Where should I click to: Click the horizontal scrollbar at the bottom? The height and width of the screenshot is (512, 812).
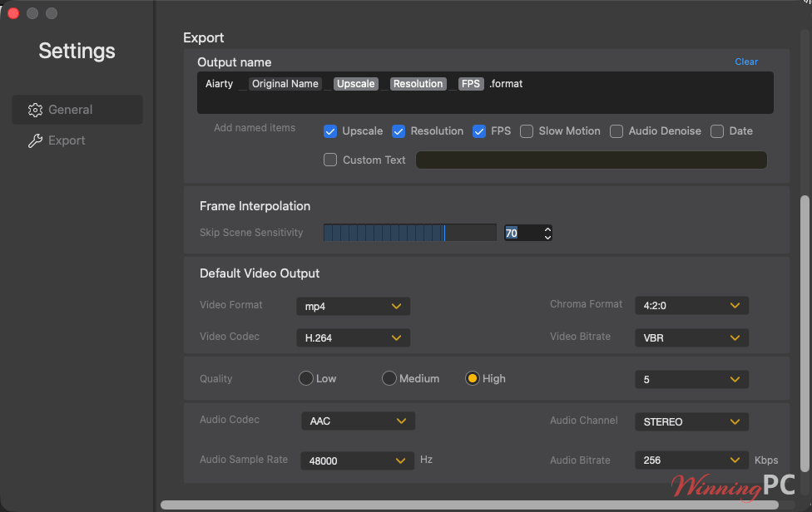469,505
